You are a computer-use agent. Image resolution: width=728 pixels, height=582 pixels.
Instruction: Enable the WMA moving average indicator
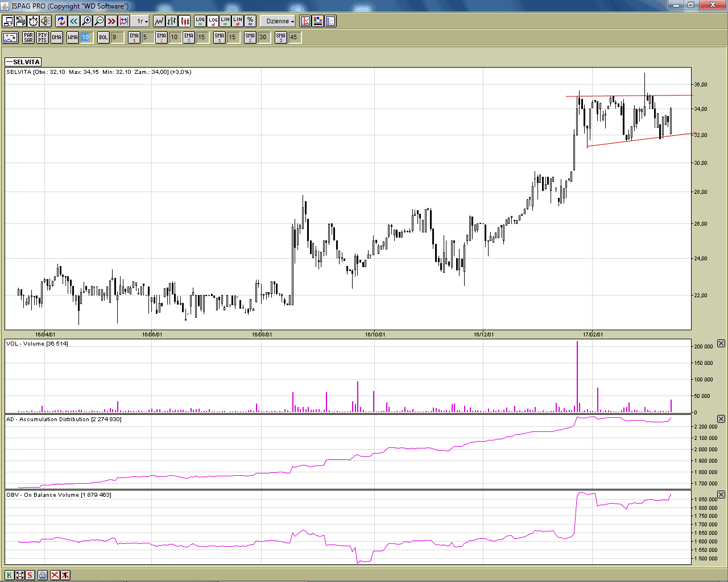click(x=73, y=38)
